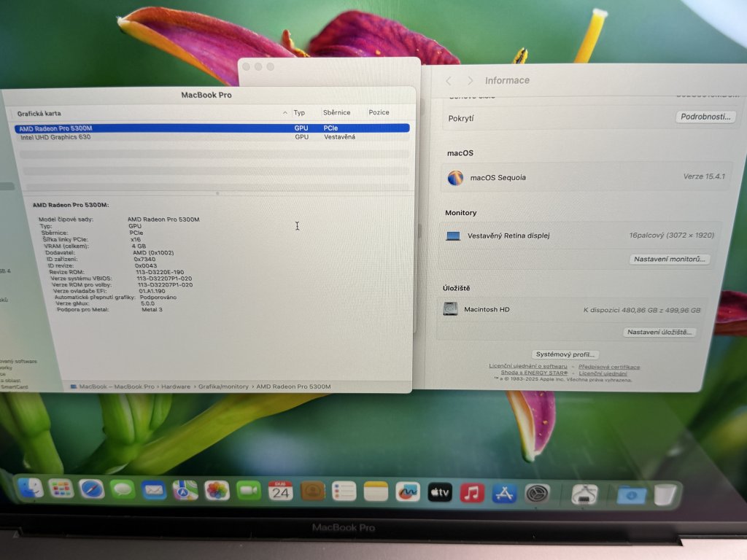Open the Photos app in Dock

(x=217, y=491)
